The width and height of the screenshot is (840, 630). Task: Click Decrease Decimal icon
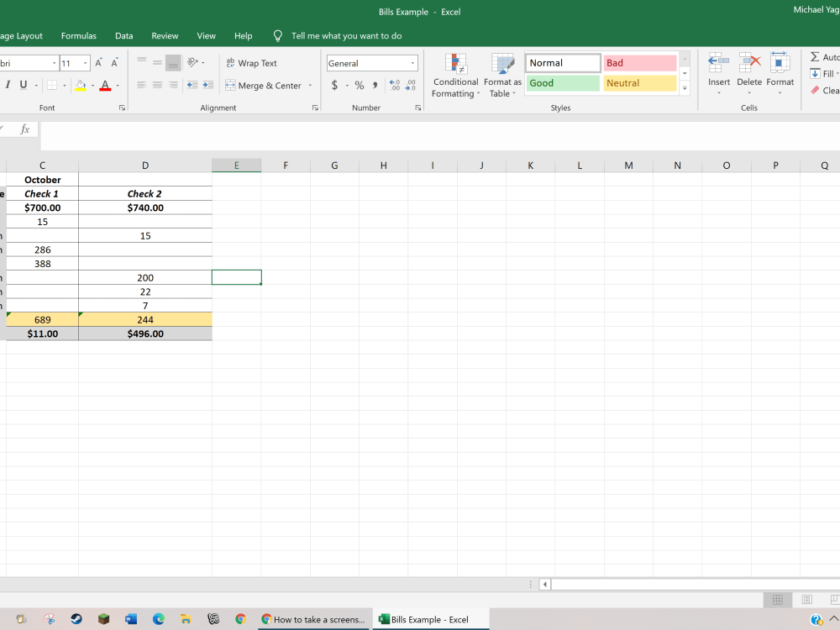point(411,85)
